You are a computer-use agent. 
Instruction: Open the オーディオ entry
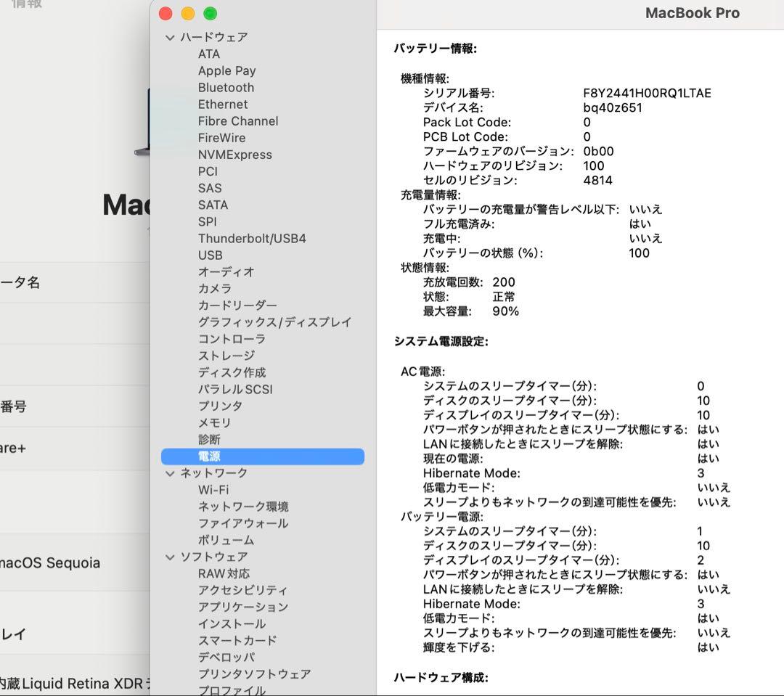226,272
